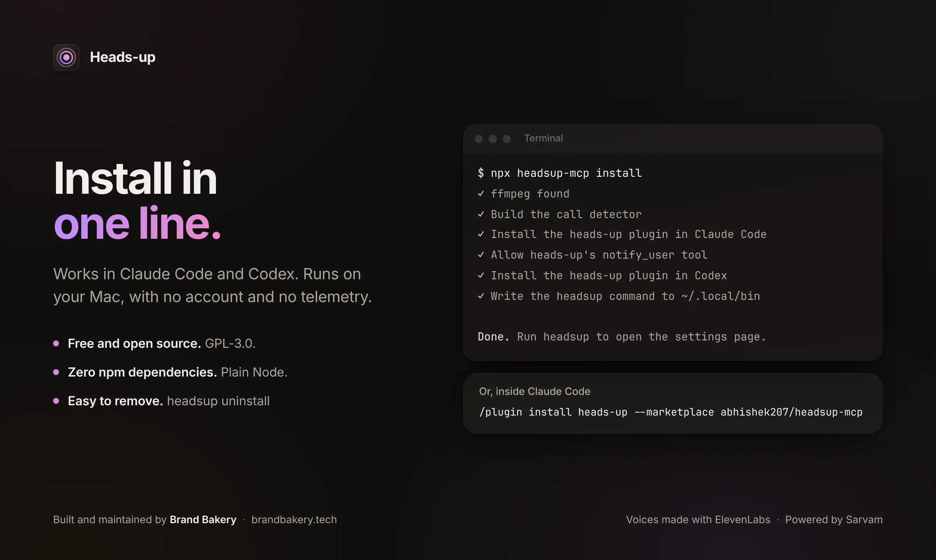Click the Terminal window title
The image size is (936, 560).
543,138
